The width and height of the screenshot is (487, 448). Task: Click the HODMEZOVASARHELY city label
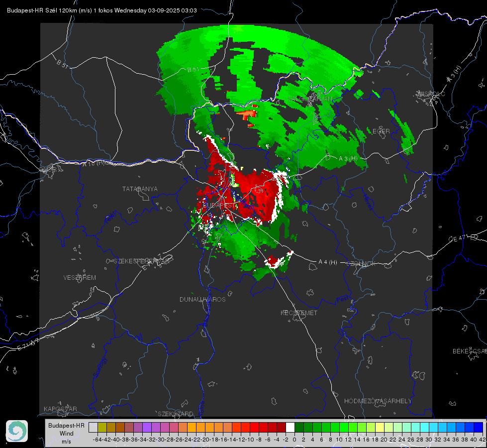click(378, 401)
